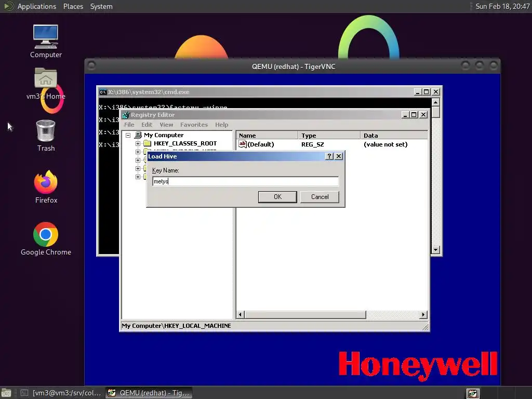Image resolution: width=532 pixels, height=399 pixels.
Task: Click OK in the Load Hive dialog
Action: click(x=277, y=197)
